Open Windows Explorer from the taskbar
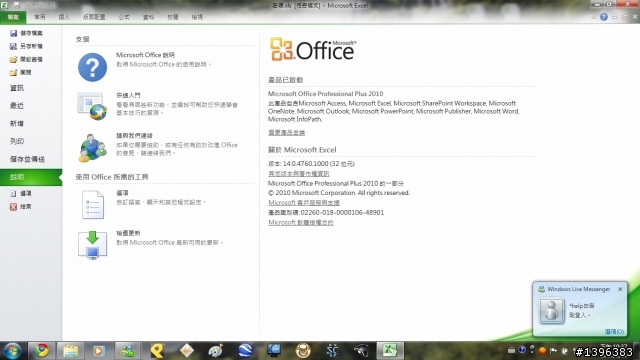Image resolution: width=640 pixels, height=360 pixels. click(70, 351)
